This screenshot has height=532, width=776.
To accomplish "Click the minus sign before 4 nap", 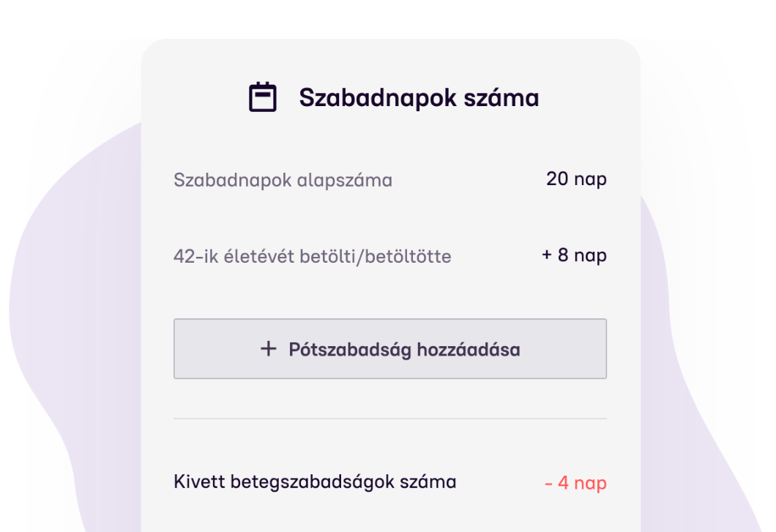I will coord(549,483).
